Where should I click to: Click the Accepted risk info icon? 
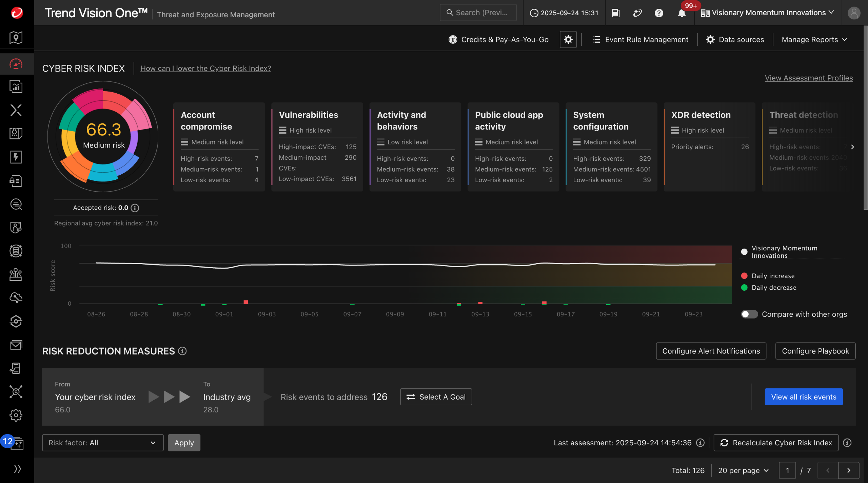135,208
